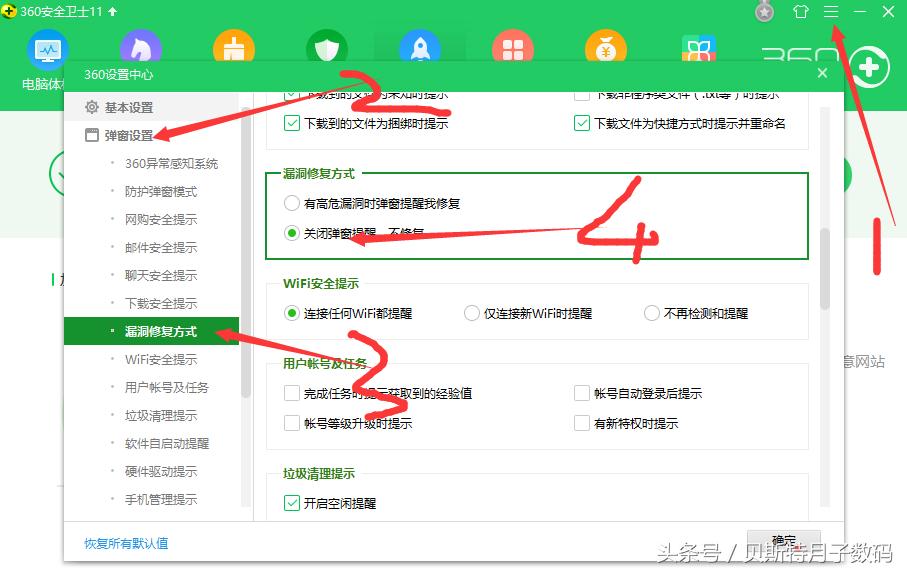The image size is (907, 572).
Task: Open the red four-square function icon
Action: coord(513,46)
